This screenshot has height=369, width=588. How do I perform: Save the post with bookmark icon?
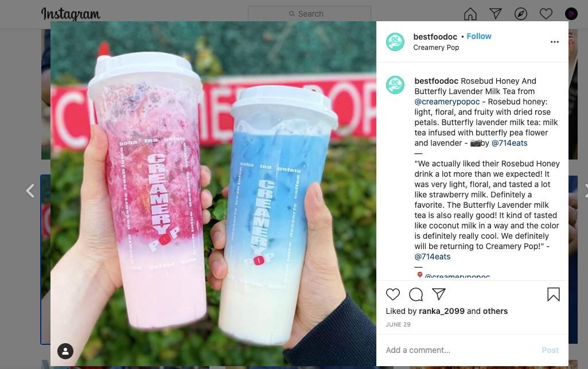point(554,294)
